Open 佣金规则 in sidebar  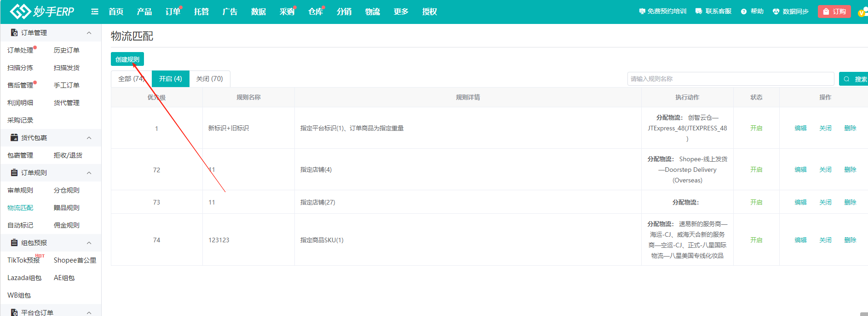point(67,225)
